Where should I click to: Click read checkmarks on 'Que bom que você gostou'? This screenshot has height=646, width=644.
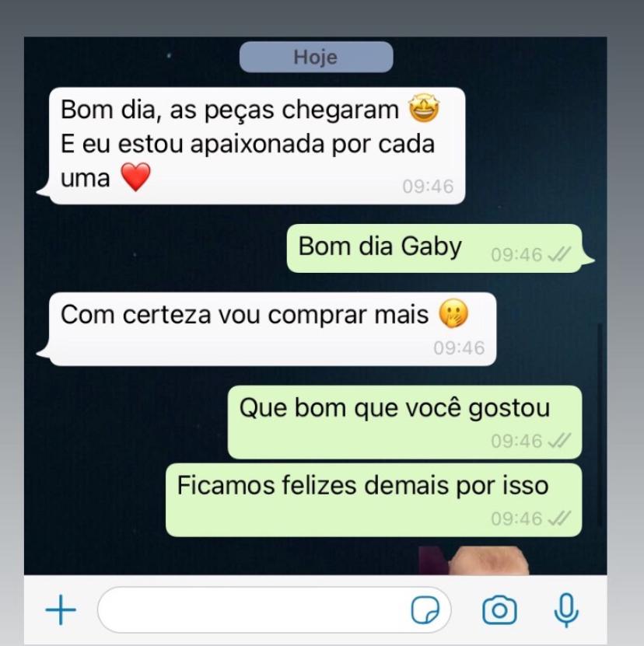(x=559, y=441)
